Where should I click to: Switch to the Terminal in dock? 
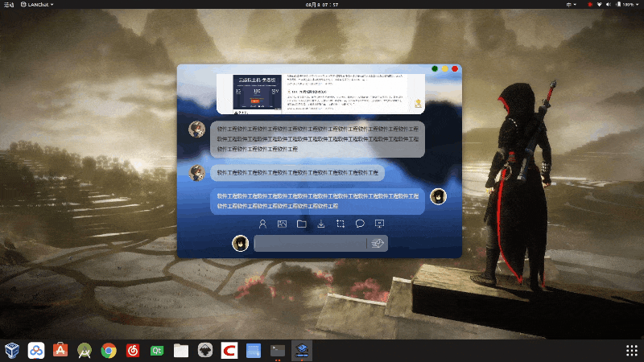tap(278, 351)
